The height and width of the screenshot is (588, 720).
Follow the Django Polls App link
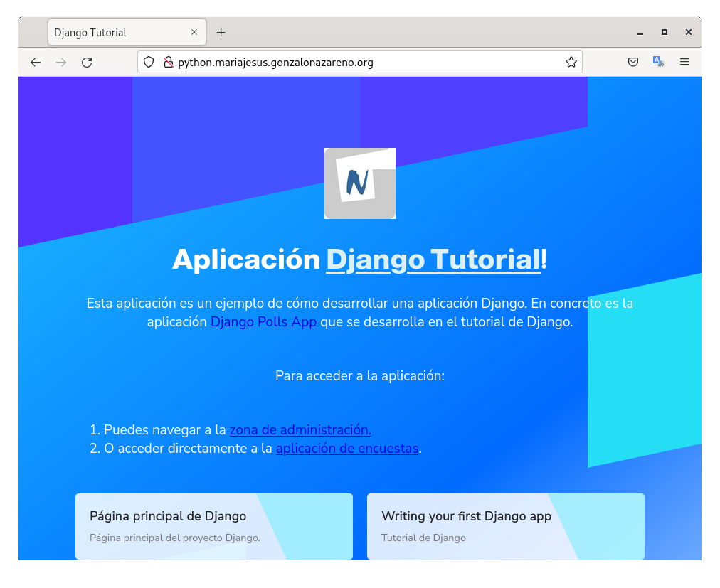pos(263,322)
